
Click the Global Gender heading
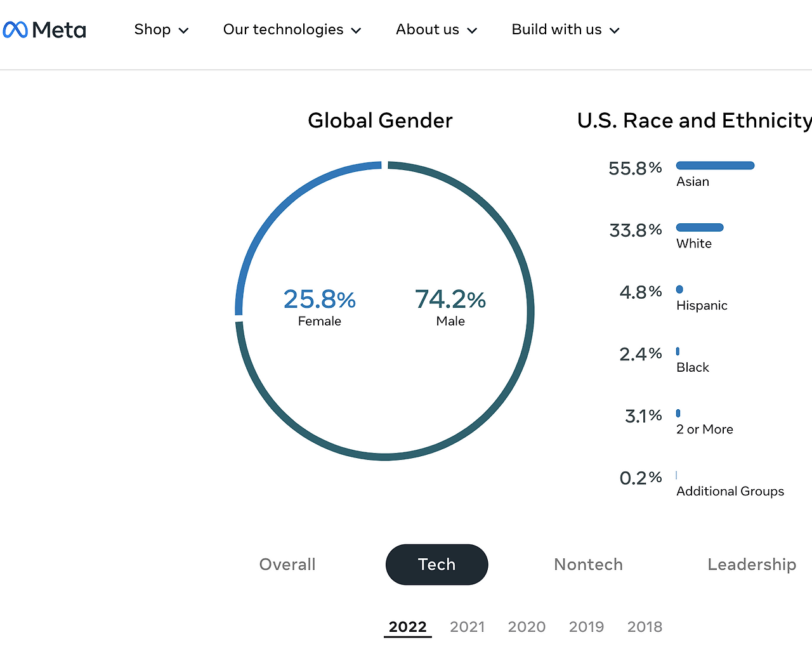380,121
